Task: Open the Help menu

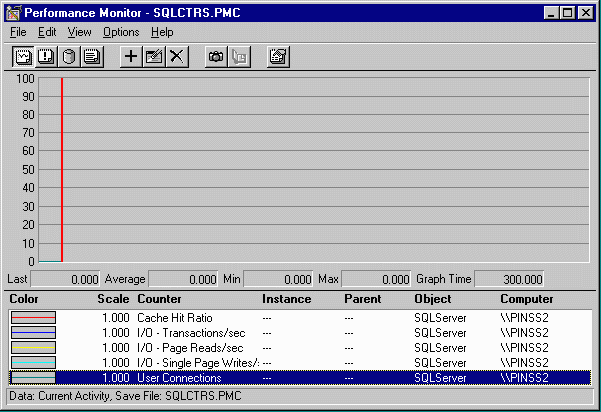Action: [162, 32]
